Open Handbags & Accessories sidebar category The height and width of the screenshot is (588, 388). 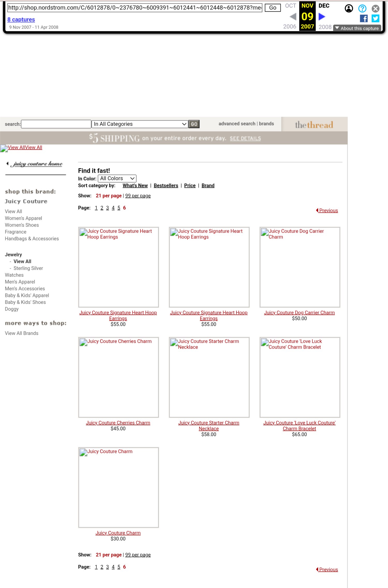32,239
